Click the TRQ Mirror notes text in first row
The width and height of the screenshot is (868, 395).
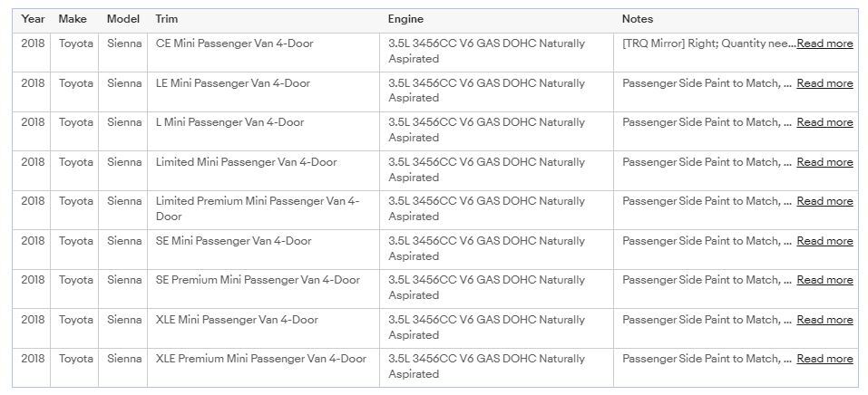coord(707,43)
